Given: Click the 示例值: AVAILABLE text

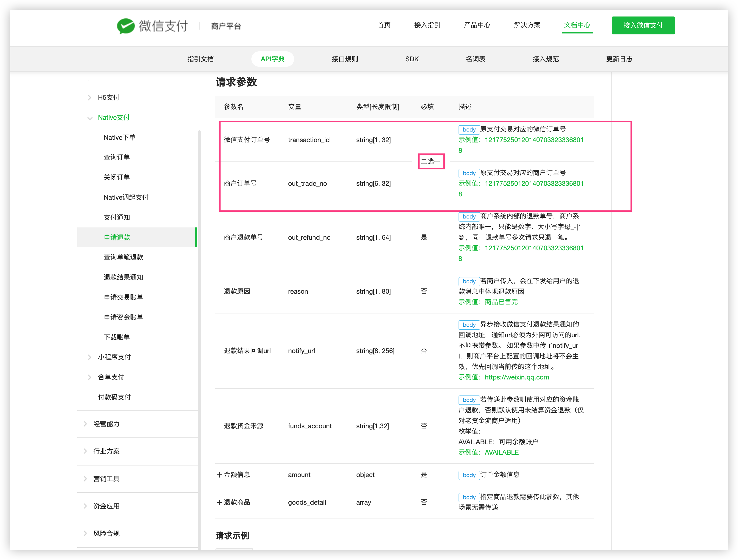Looking at the screenshot, I should click(488, 452).
